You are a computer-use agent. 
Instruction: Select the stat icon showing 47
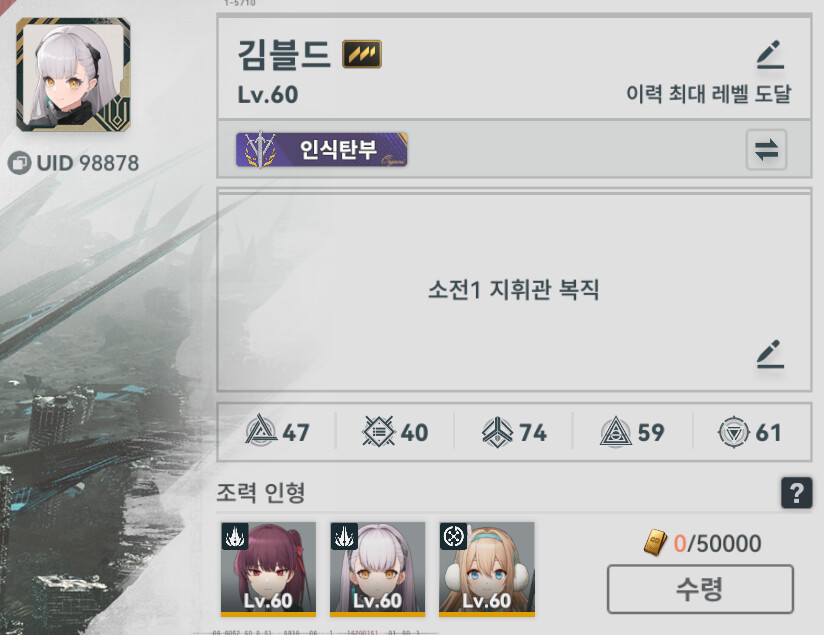pyautogui.click(x=261, y=431)
